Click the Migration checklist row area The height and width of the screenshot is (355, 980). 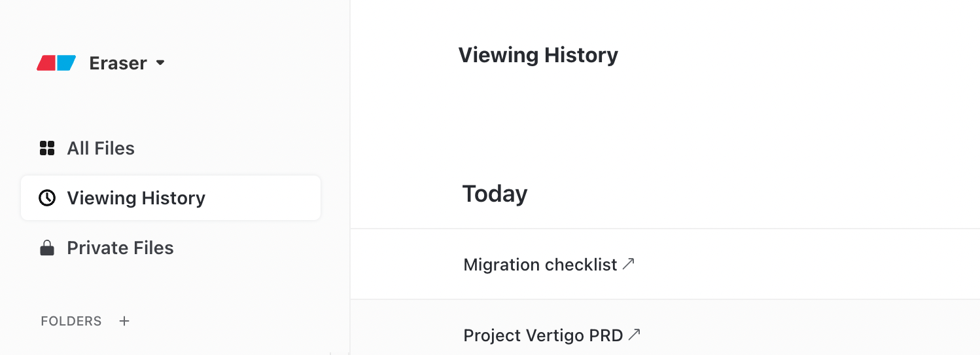click(785, 265)
